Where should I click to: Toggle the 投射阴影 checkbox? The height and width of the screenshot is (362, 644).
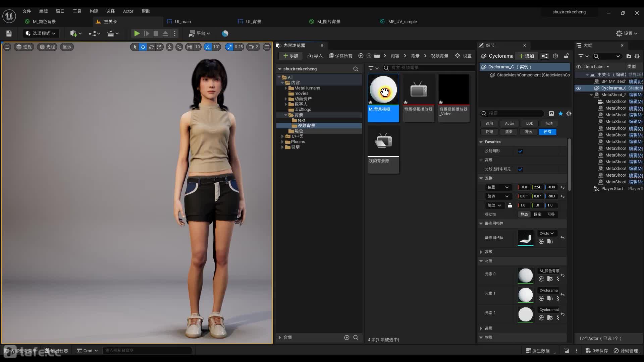click(520, 151)
